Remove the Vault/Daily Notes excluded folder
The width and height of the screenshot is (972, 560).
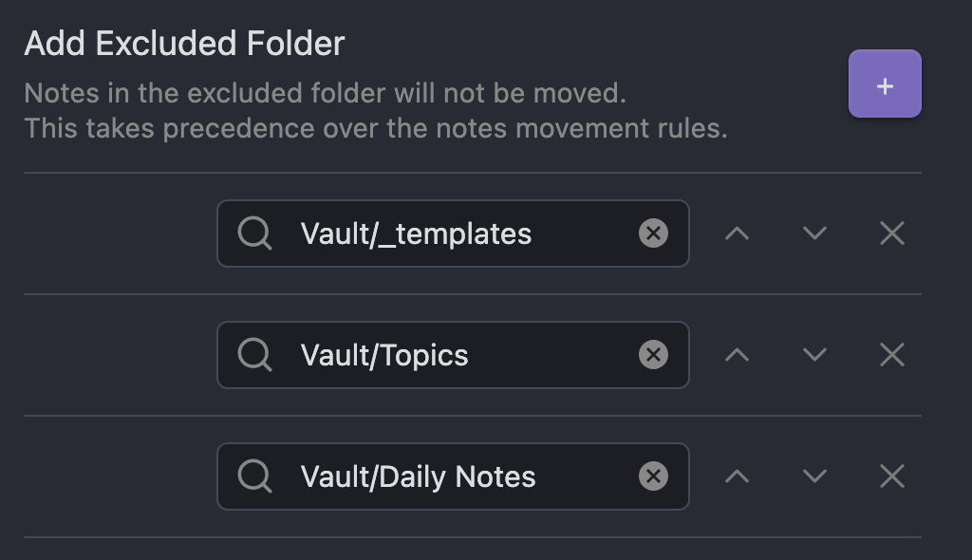pos(892,476)
